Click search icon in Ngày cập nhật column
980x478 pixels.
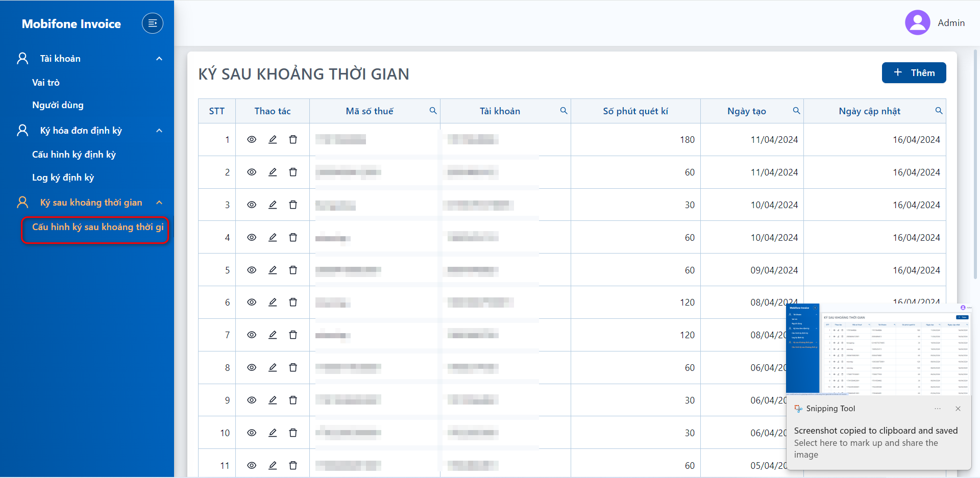coord(939,111)
